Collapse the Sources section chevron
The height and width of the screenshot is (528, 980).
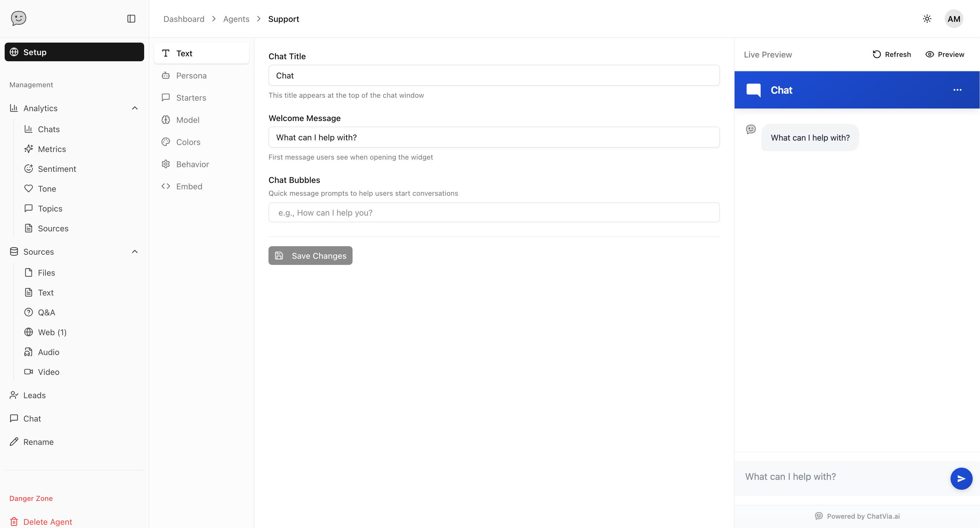pos(135,251)
